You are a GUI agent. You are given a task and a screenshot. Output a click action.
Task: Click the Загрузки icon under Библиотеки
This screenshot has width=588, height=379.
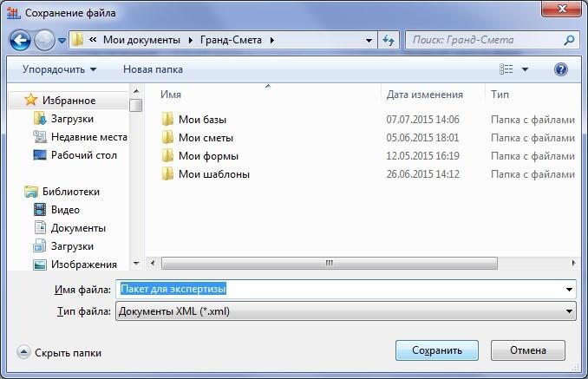(x=40, y=246)
